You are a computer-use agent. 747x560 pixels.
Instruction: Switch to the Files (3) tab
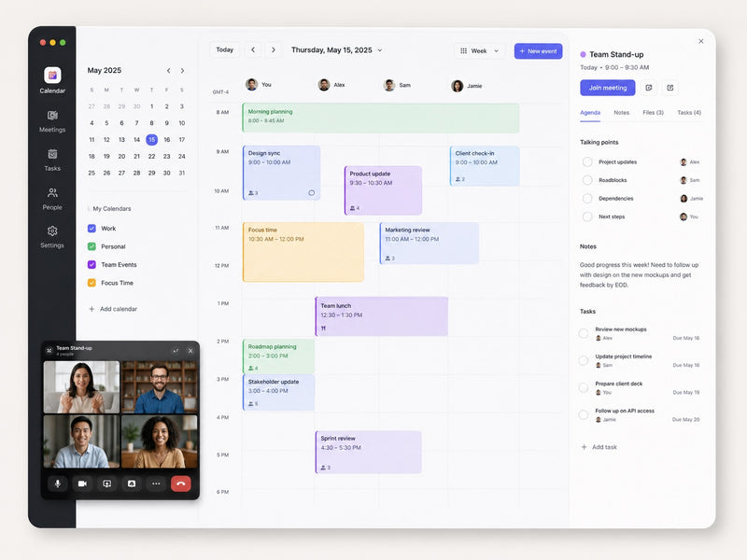pos(653,113)
